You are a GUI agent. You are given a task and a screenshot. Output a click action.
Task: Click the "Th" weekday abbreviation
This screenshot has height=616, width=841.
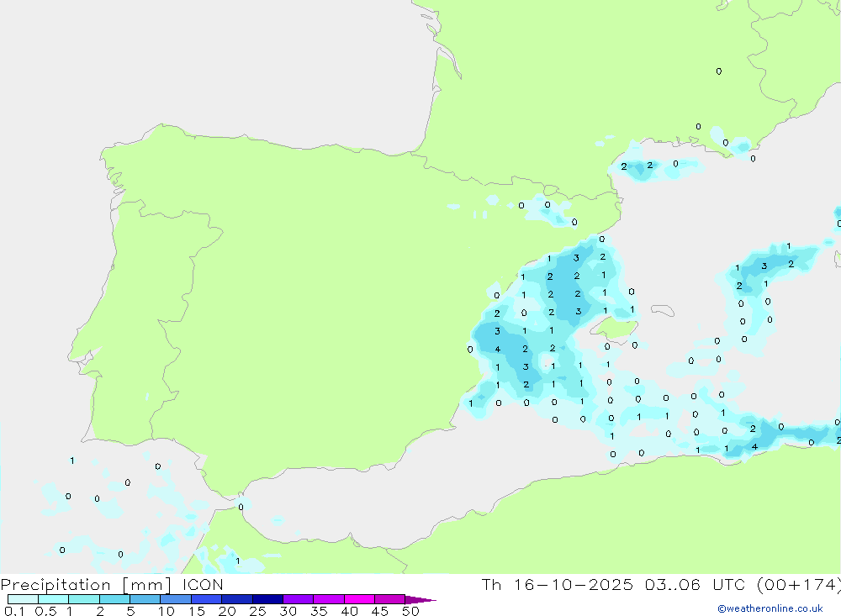pos(491,585)
